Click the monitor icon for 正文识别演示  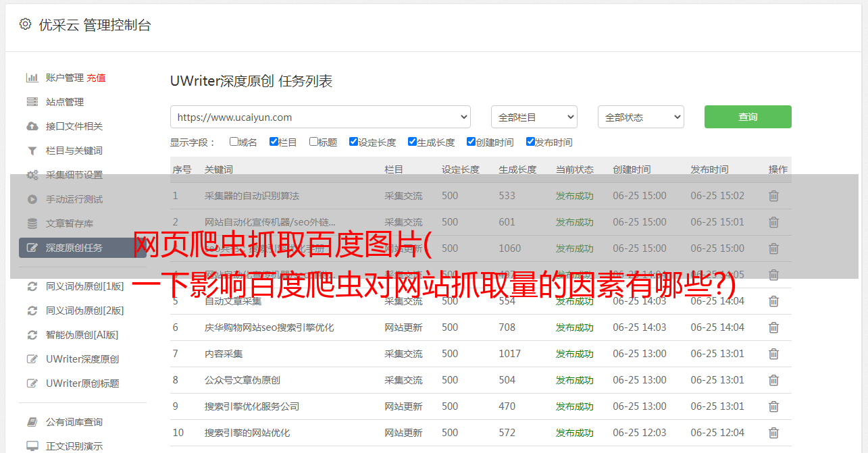(x=32, y=446)
